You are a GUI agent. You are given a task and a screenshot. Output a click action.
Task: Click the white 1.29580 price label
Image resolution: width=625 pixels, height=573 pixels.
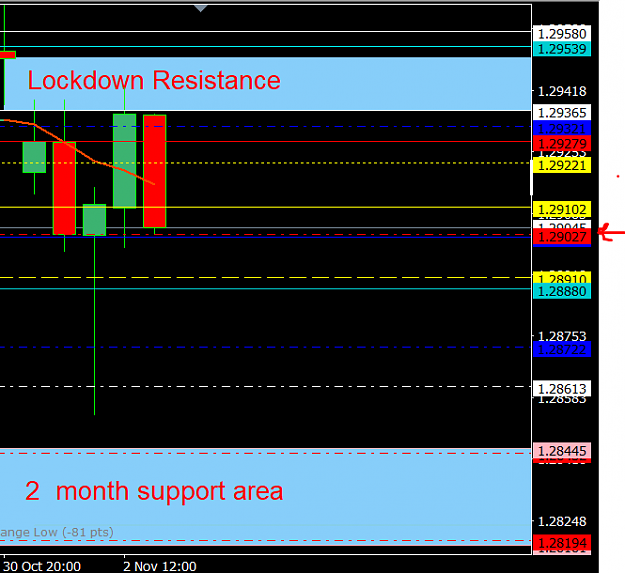tap(562, 34)
